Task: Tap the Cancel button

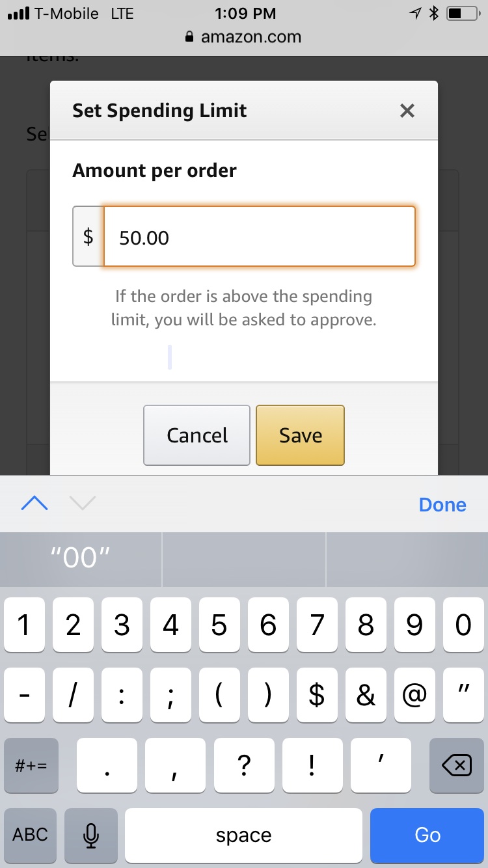Action: click(x=197, y=435)
